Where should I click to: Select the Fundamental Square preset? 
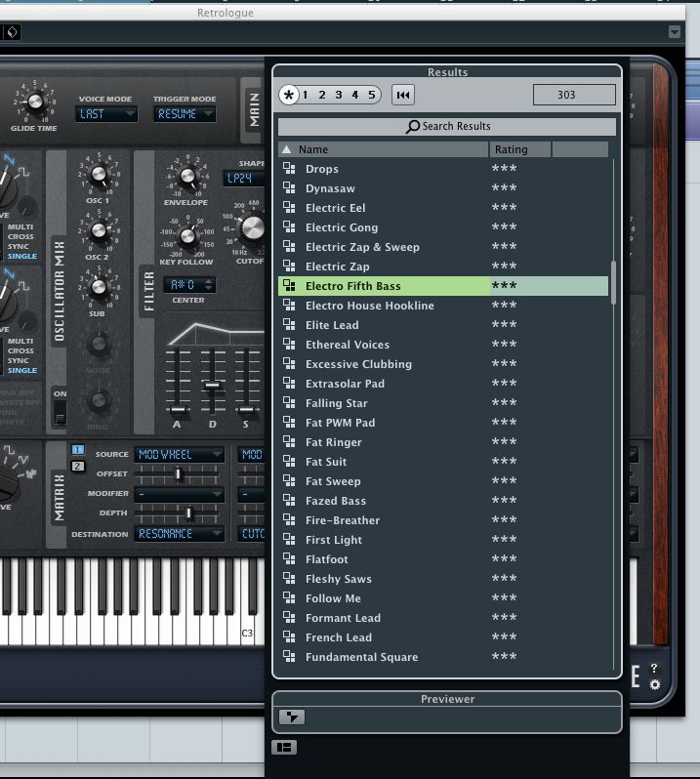(443, 657)
